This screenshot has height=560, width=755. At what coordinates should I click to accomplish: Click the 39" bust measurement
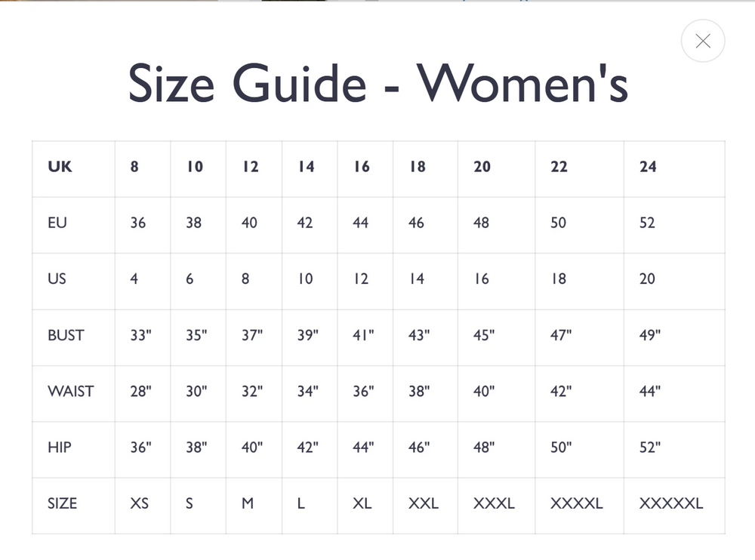coord(307,335)
